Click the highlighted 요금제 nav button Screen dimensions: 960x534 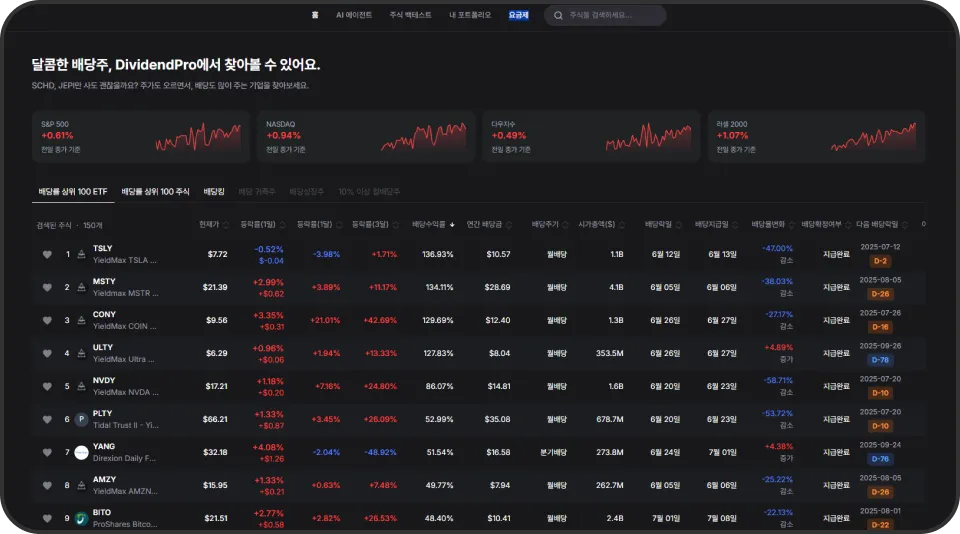519,15
